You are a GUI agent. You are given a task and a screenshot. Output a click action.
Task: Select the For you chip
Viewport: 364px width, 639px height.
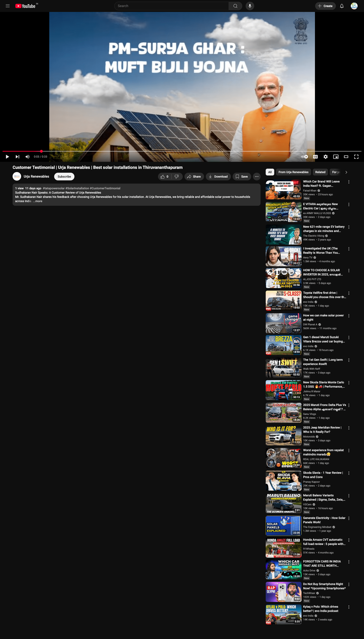pyautogui.click(x=336, y=172)
